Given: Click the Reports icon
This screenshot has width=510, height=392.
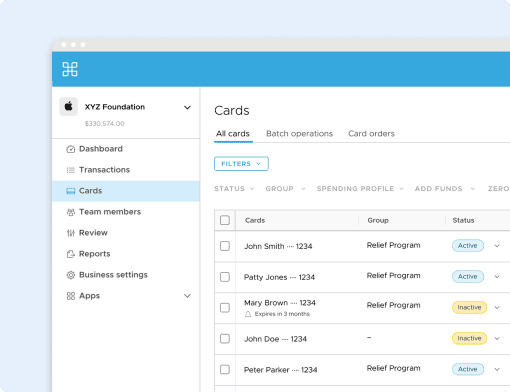Looking at the screenshot, I should coord(71,254).
